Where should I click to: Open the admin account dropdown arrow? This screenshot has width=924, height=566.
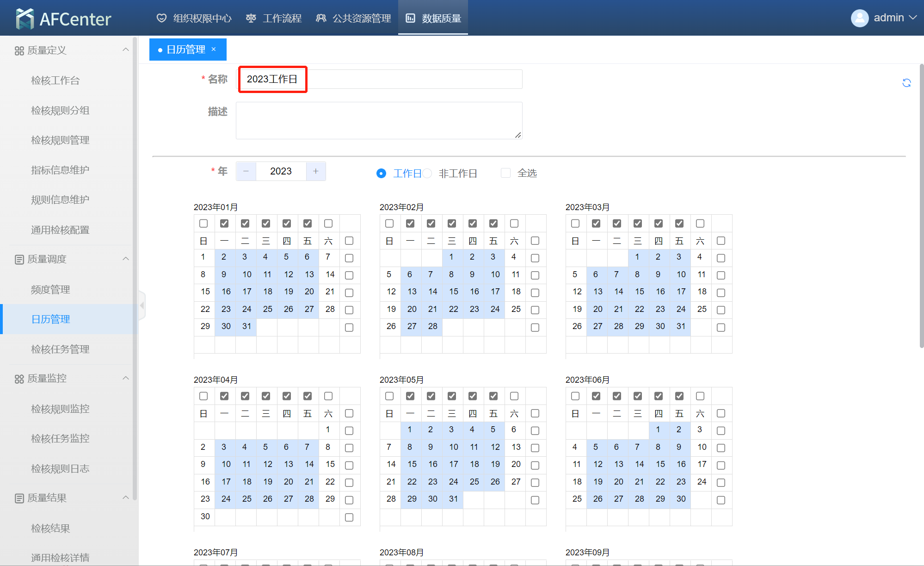click(913, 18)
